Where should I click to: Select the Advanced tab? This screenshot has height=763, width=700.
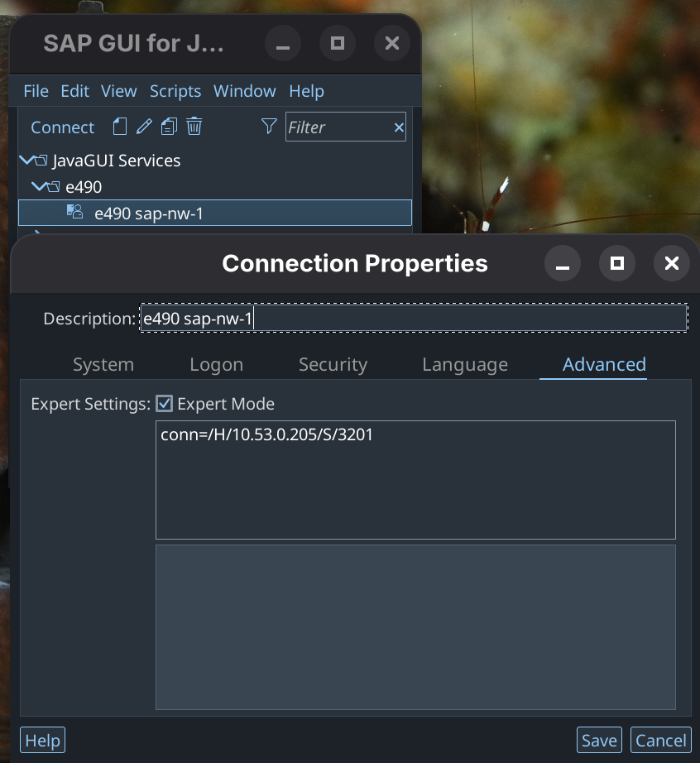604,364
